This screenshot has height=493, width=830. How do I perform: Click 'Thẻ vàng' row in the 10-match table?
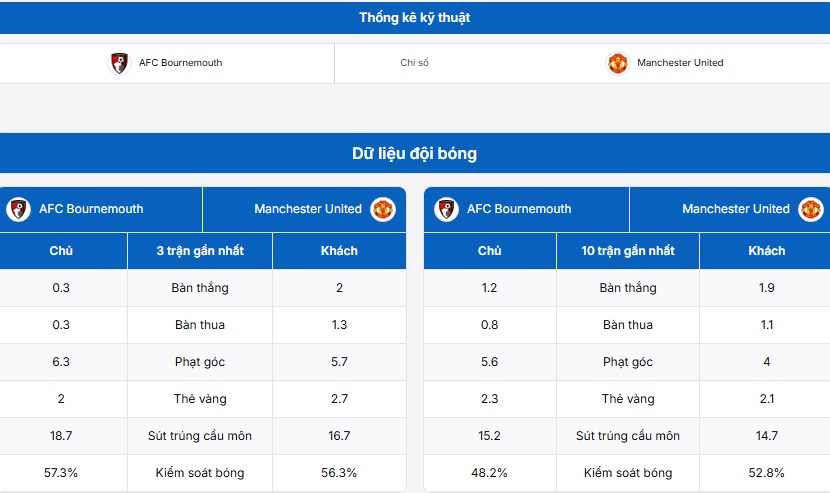click(628, 399)
